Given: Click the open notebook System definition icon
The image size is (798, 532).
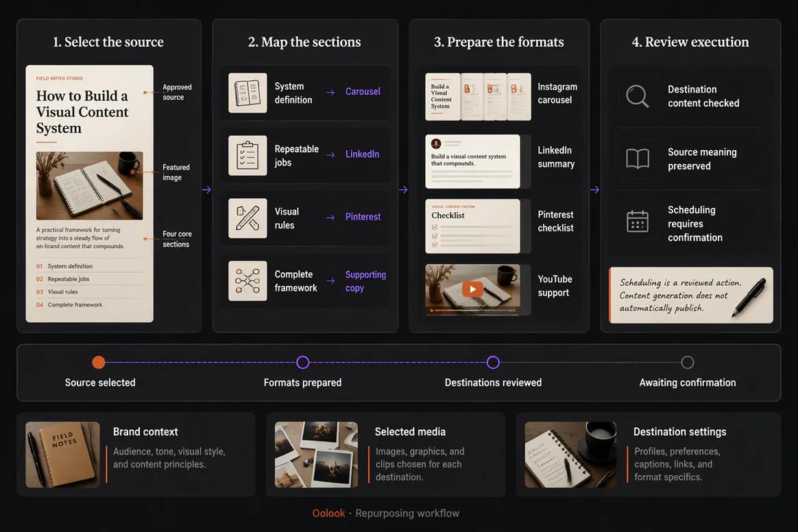Looking at the screenshot, I should point(247,93).
